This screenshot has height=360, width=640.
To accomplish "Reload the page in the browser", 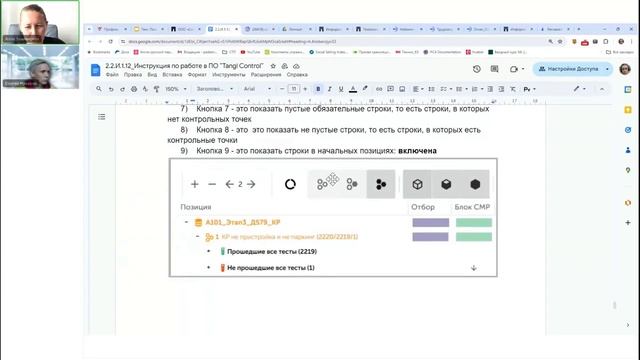I will tap(111, 41).
